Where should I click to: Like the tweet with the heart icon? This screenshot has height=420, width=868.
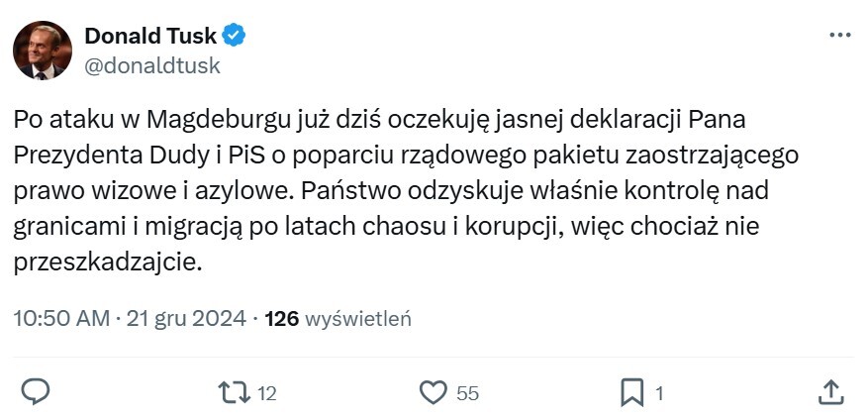coord(433,392)
